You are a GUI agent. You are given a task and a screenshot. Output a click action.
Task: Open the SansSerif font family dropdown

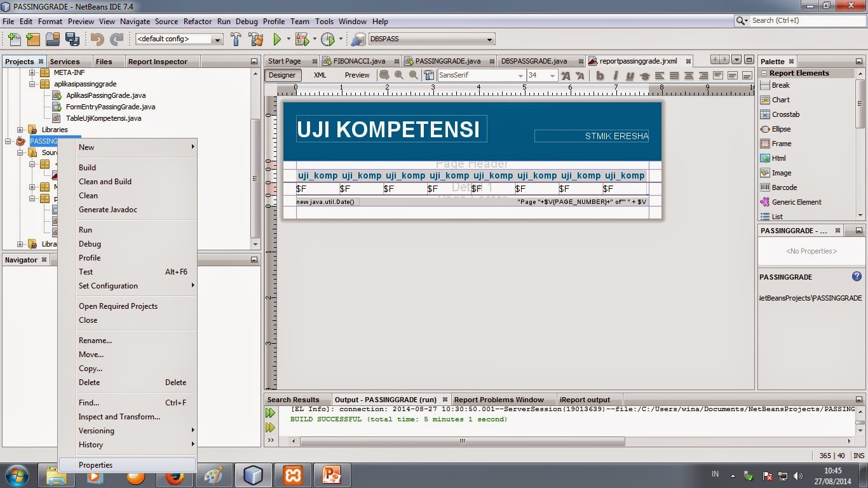click(520, 76)
